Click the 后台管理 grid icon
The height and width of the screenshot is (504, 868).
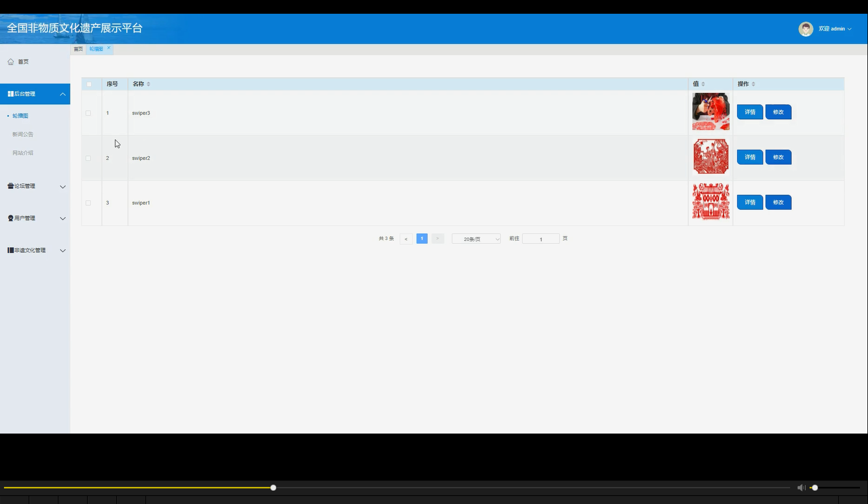[10, 94]
